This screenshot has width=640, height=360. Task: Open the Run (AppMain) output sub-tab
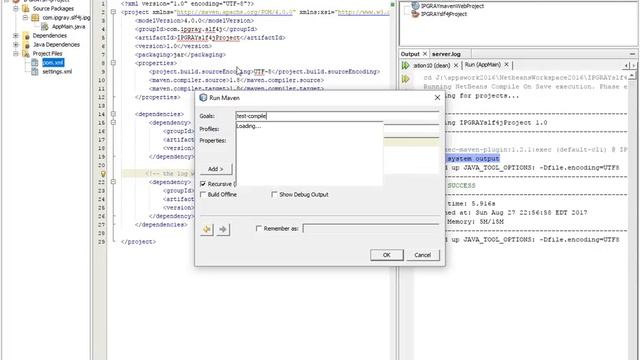[482, 65]
